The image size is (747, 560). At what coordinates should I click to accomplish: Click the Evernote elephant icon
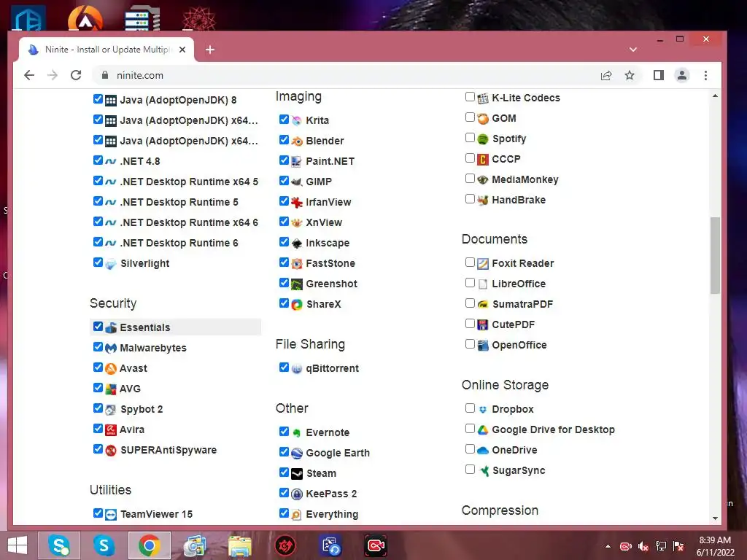[x=297, y=433]
